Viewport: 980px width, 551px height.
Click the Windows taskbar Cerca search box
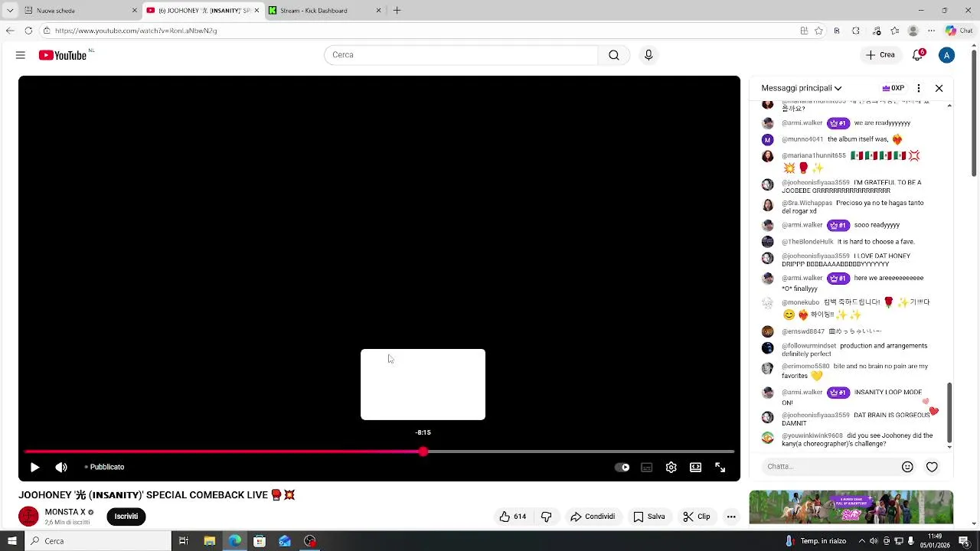click(x=98, y=541)
